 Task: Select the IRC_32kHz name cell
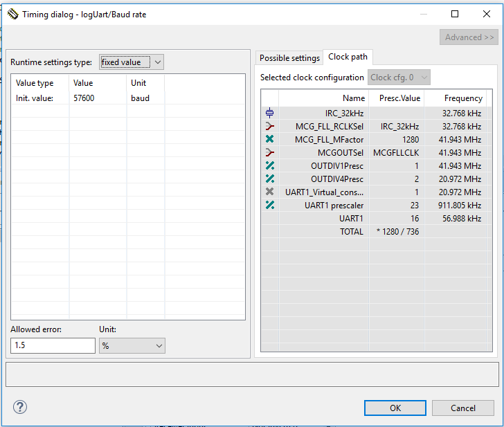(x=324, y=113)
